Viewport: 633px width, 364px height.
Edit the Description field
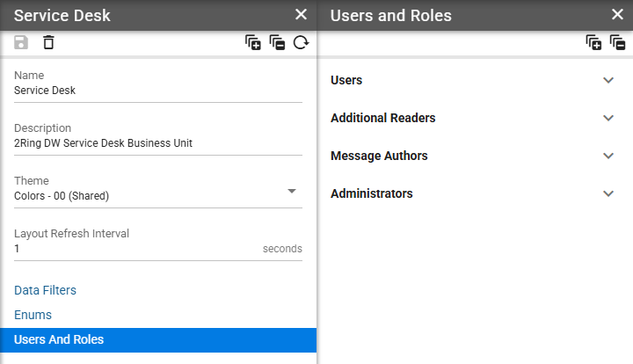pos(158,143)
